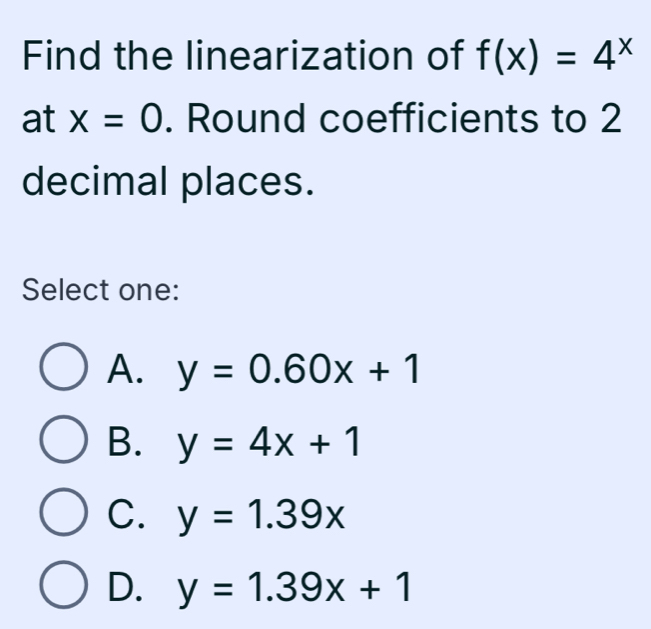
Task: Click the words 'decimal places.'
Action: point(168,182)
